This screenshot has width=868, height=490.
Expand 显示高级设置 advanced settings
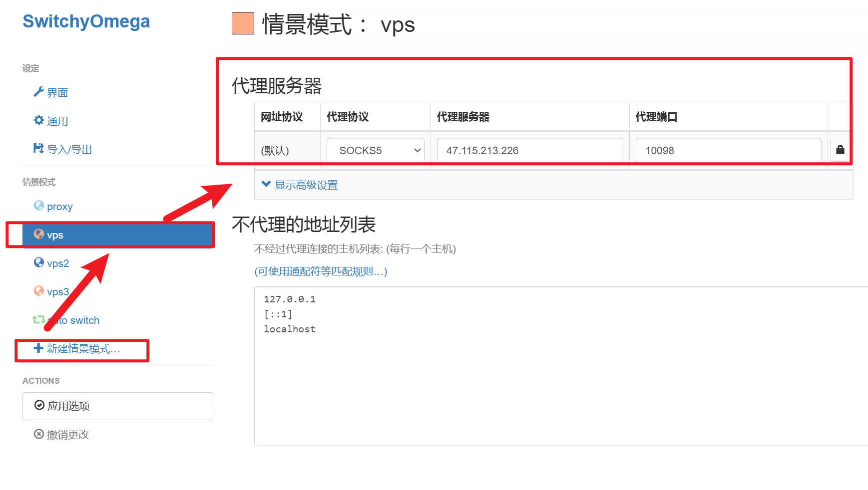(306, 185)
